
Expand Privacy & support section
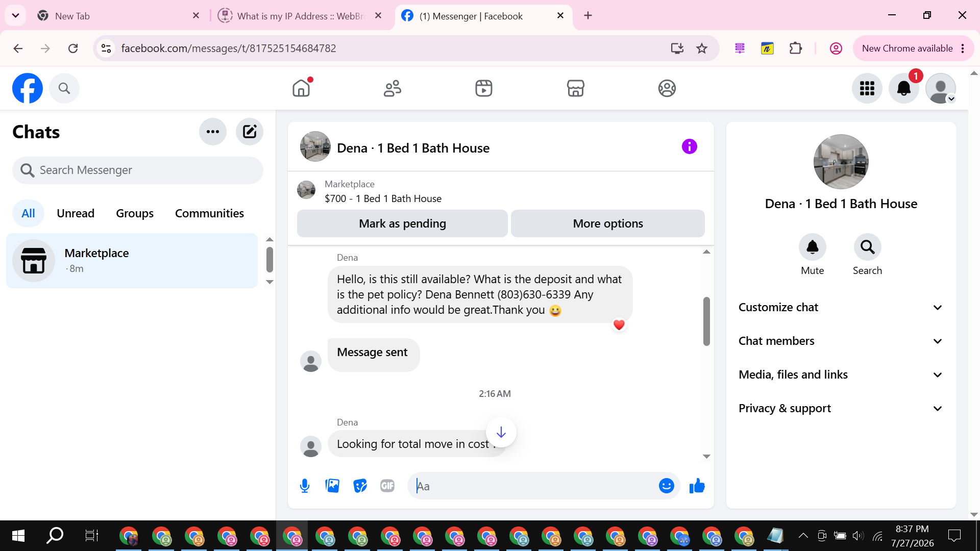click(841, 408)
